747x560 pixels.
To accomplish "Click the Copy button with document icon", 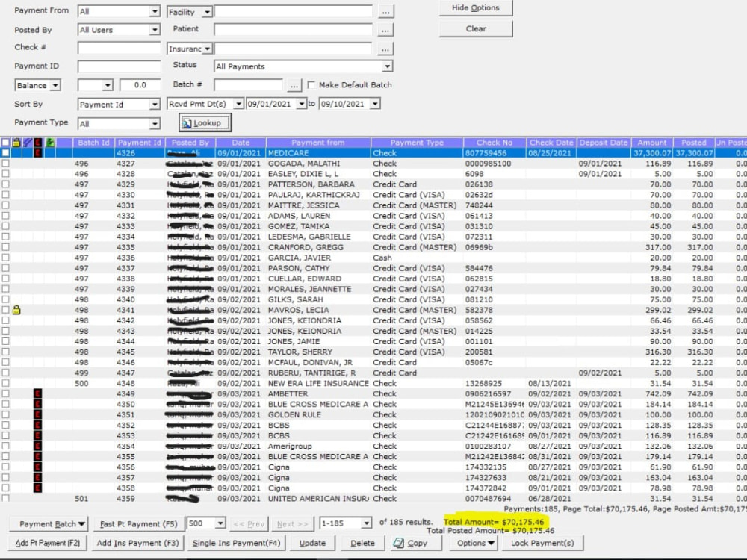I will tap(416, 543).
